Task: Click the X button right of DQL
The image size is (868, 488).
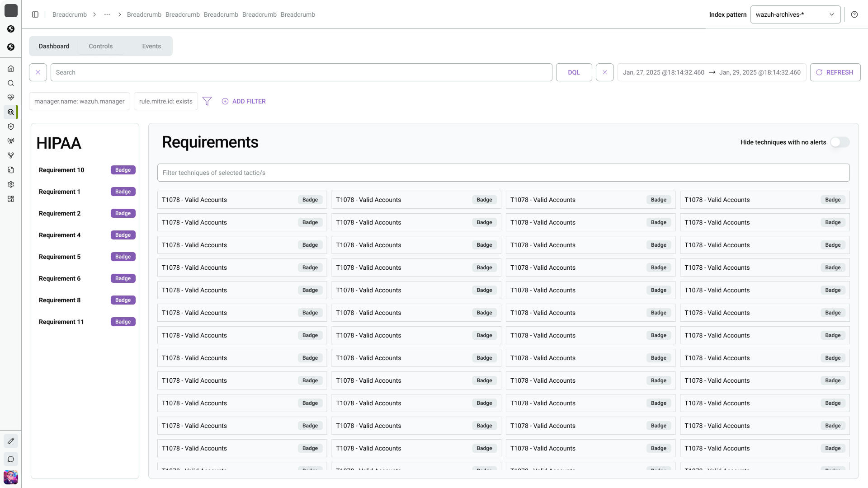Action: click(x=605, y=72)
